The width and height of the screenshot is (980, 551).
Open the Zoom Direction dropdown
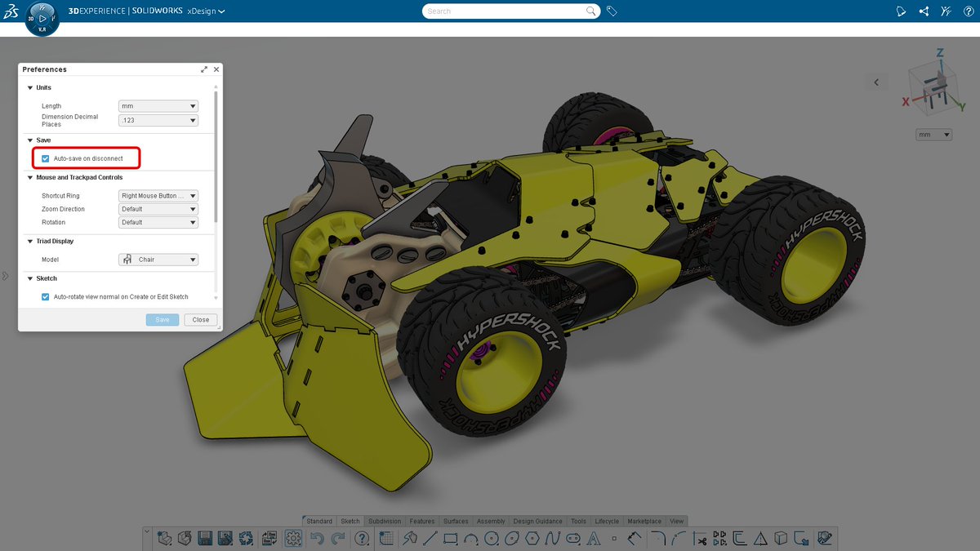(x=158, y=209)
